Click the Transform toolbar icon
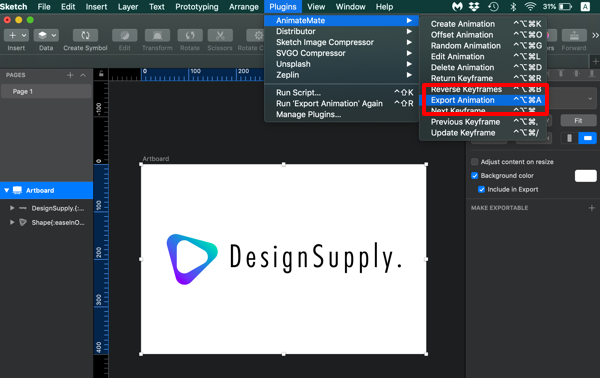The image size is (600, 378). click(x=157, y=35)
